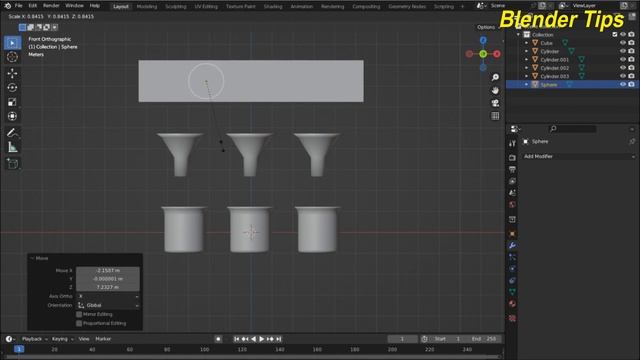Viewport: 640px width, 360px height.
Task: Expand the Cube outliner row
Action: (526, 43)
